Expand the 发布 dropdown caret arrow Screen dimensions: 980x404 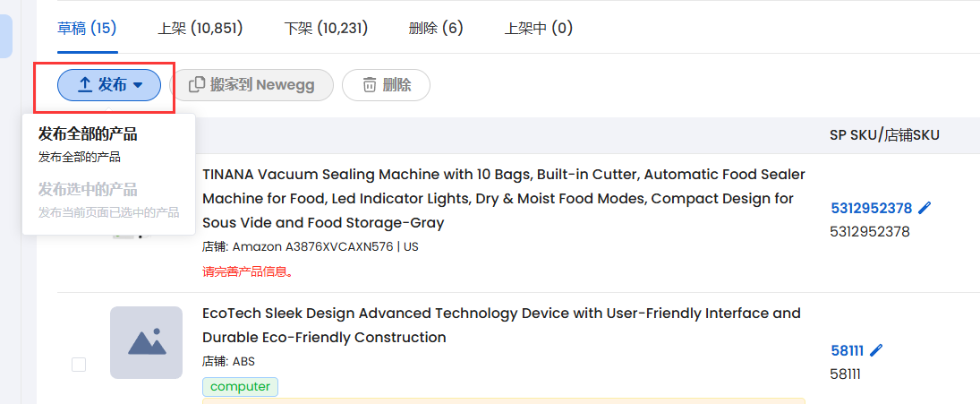[138, 85]
